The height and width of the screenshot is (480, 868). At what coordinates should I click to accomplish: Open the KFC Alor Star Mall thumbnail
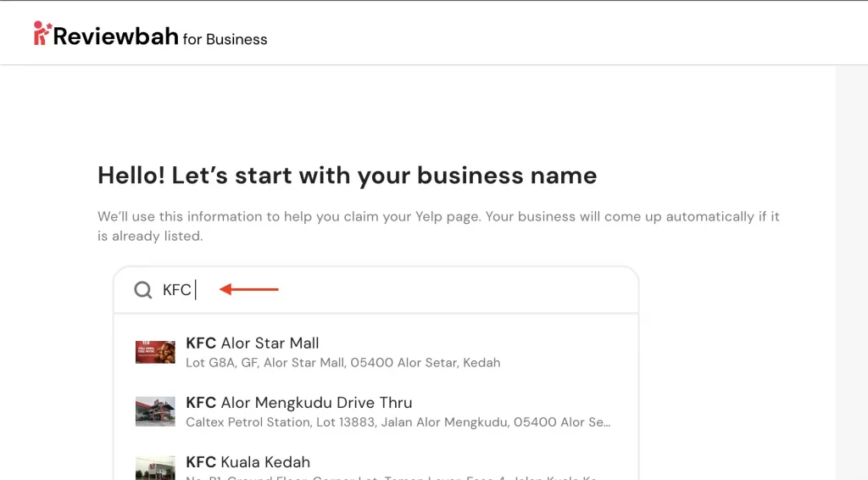[x=155, y=352]
